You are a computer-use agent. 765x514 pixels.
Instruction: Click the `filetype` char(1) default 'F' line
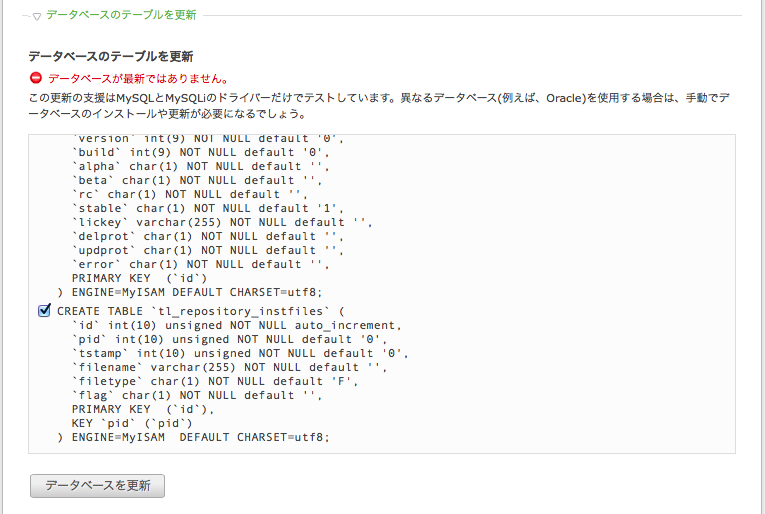point(215,381)
